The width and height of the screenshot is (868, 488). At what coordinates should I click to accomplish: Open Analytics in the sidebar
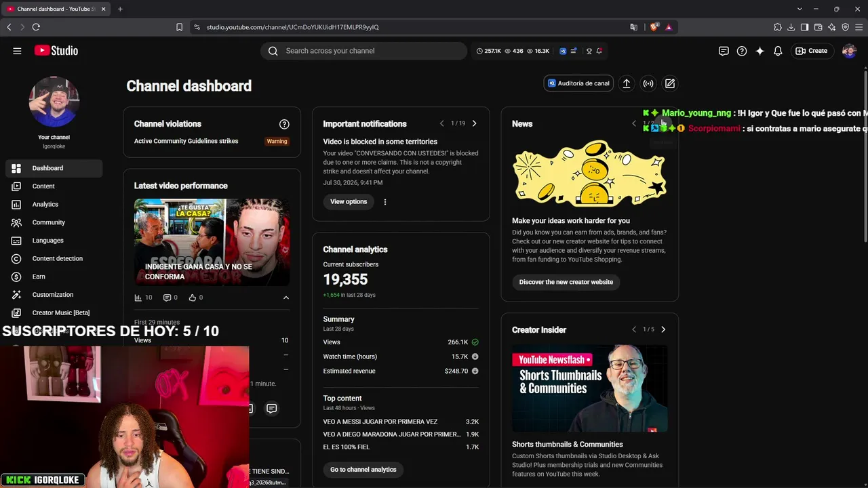click(x=54, y=204)
